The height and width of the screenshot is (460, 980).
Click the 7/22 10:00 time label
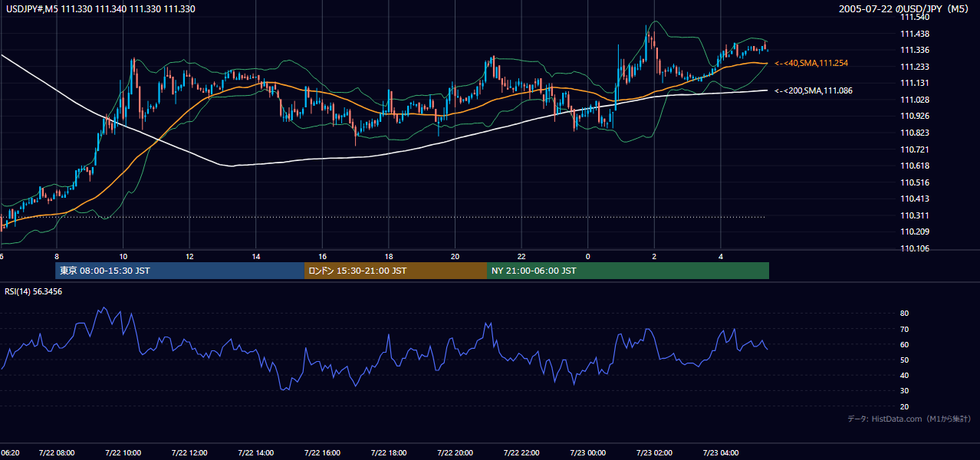123,453
